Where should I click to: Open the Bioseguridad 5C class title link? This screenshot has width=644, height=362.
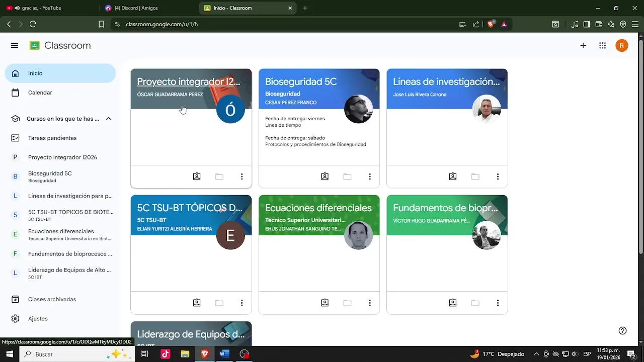click(301, 81)
